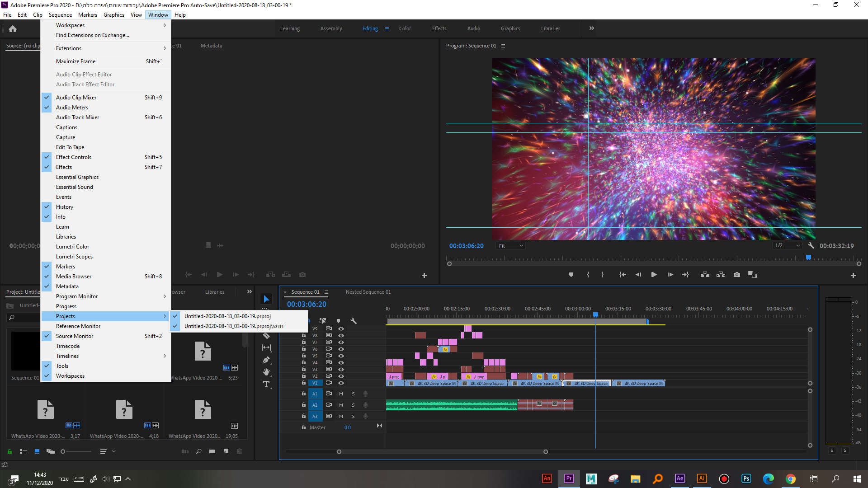Click the Add Marker button in Program Monitor

tap(571, 275)
